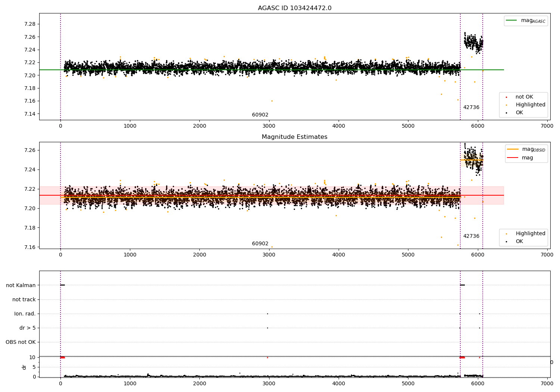Click the '60902' annotation in middle plot
The image size is (560, 392).
[x=260, y=244]
